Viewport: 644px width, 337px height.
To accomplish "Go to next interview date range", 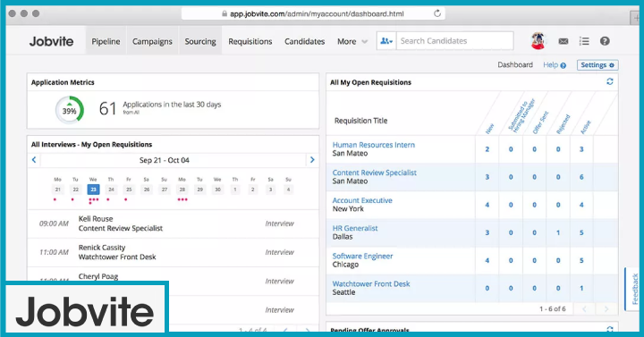I will click(312, 160).
